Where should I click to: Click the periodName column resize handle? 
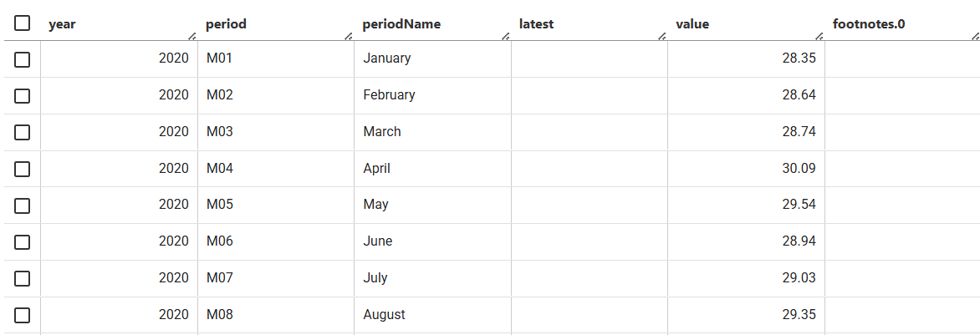506,36
